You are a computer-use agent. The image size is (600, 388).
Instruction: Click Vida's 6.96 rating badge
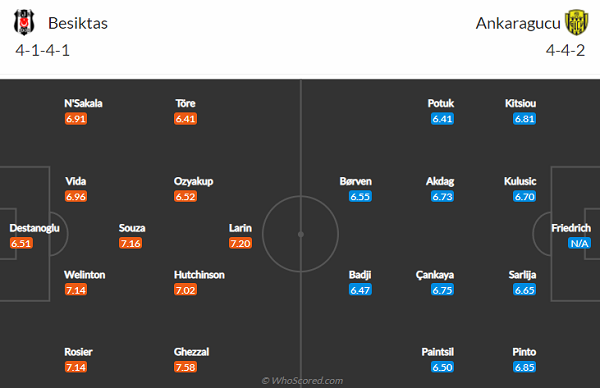[76, 197]
